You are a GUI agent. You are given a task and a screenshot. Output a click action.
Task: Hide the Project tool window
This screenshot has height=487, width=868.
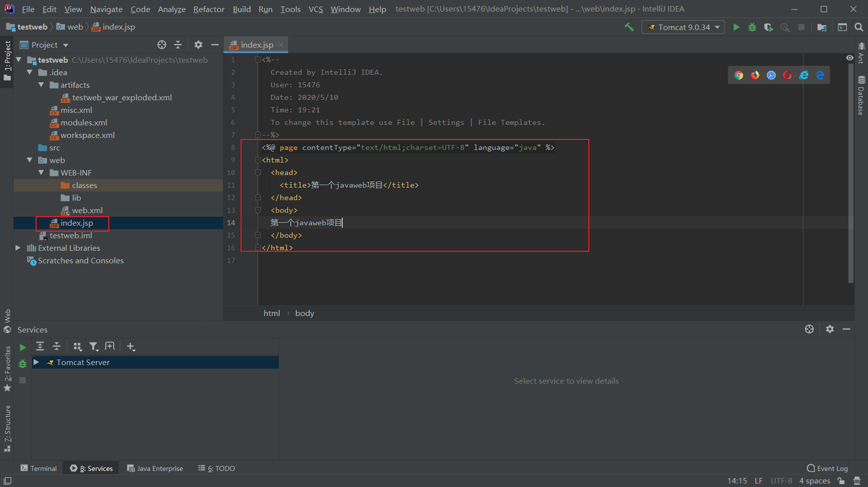click(215, 45)
